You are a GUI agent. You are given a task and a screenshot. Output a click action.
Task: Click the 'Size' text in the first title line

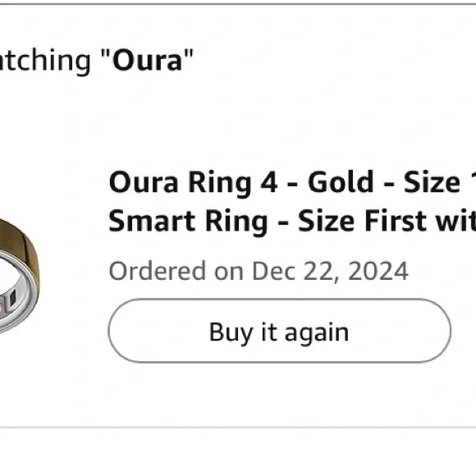pyautogui.click(x=432, y=182)
